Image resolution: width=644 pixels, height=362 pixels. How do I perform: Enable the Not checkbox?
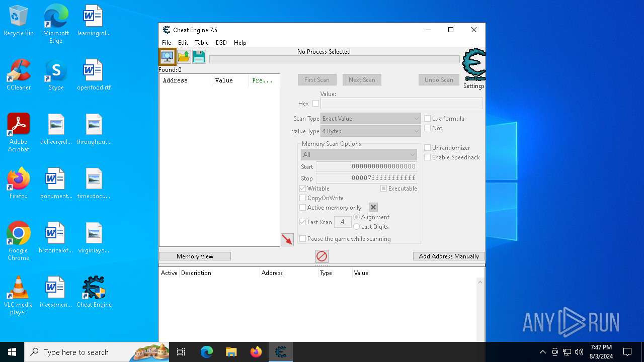(427, 128)
